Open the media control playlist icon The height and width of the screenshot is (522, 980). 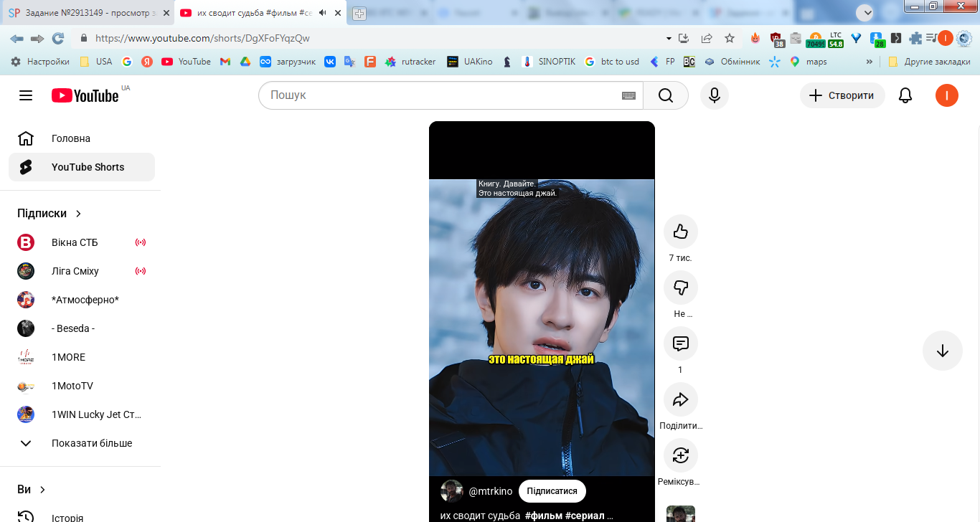(931, 38)
